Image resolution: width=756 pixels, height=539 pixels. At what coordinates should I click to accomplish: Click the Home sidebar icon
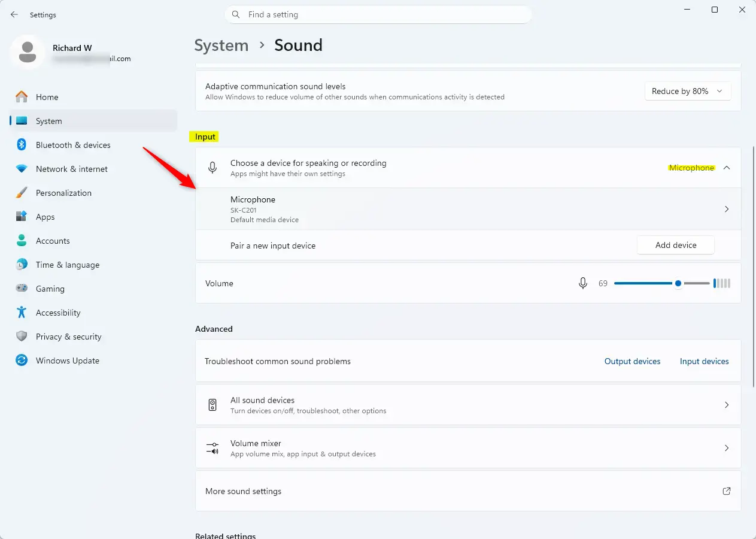click(22, 96)
